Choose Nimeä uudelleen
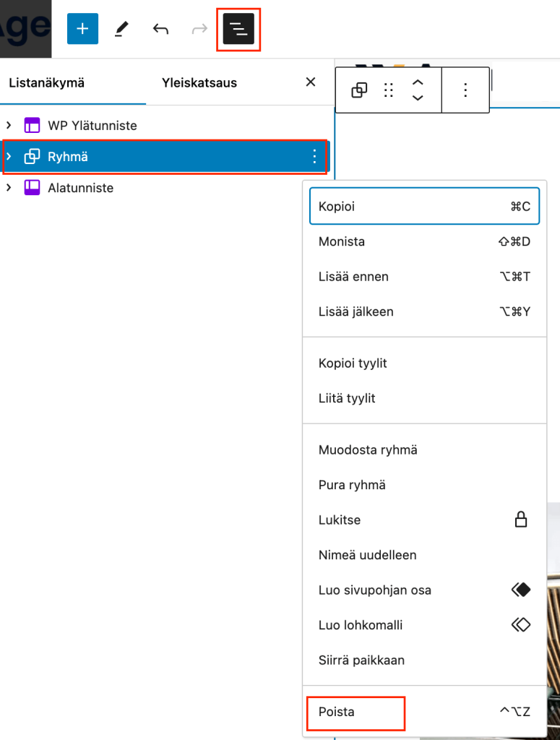 coord(425,555)
